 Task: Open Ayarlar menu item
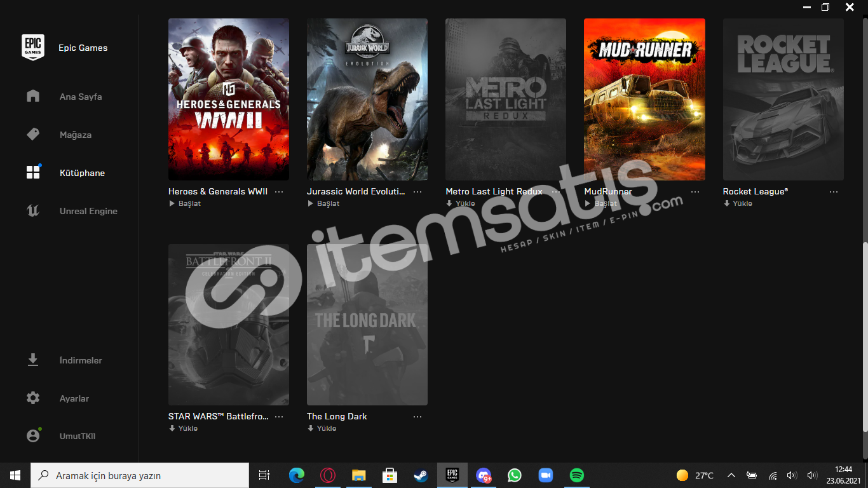[x=74, y=398]
